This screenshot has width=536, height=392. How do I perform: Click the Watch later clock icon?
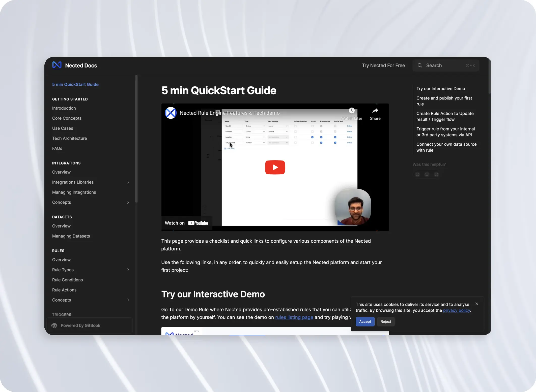click(x=352, y=111)
